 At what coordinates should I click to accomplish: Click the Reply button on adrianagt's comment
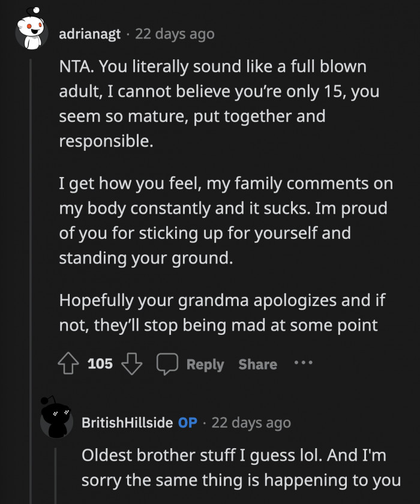206,364
